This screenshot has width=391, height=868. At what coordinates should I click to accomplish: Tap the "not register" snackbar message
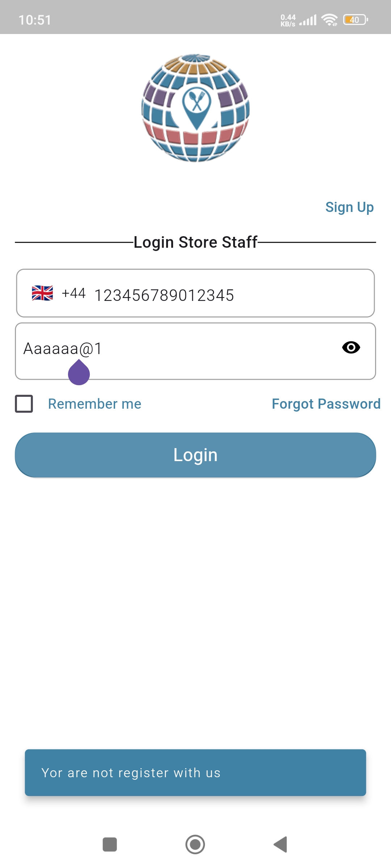point(195,773)
